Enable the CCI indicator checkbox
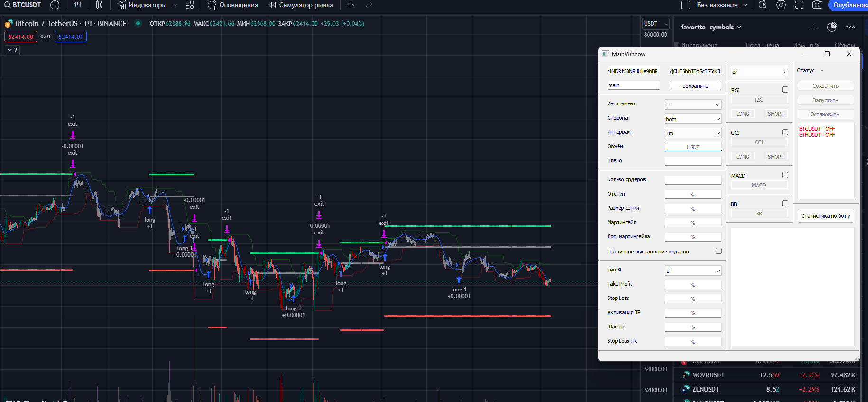The height and width of the screenshot is (402, 868). pyautogui.click(x=785, y=132)
